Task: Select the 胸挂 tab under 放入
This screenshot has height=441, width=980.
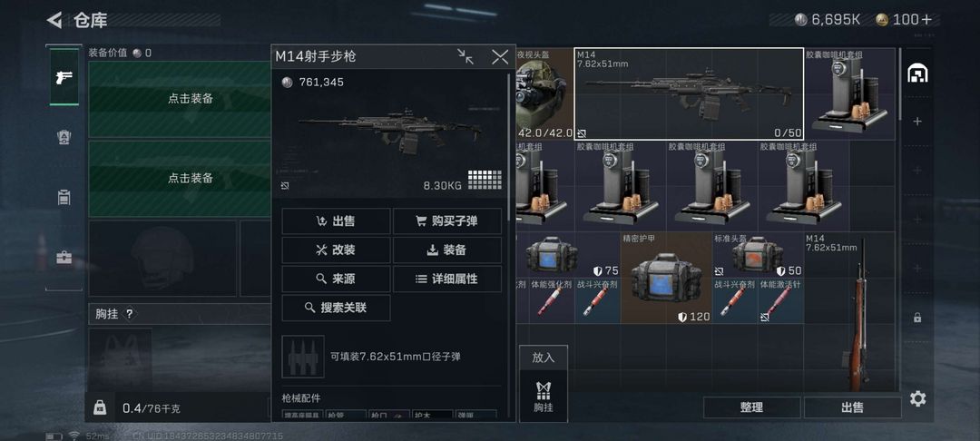Action: tap(544, 396)
